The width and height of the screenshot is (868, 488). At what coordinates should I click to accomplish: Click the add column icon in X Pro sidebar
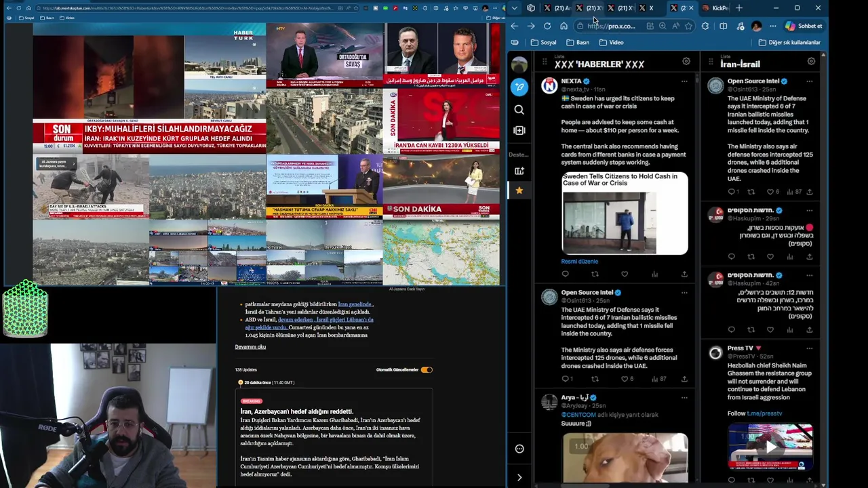click(x=519, y=130)
